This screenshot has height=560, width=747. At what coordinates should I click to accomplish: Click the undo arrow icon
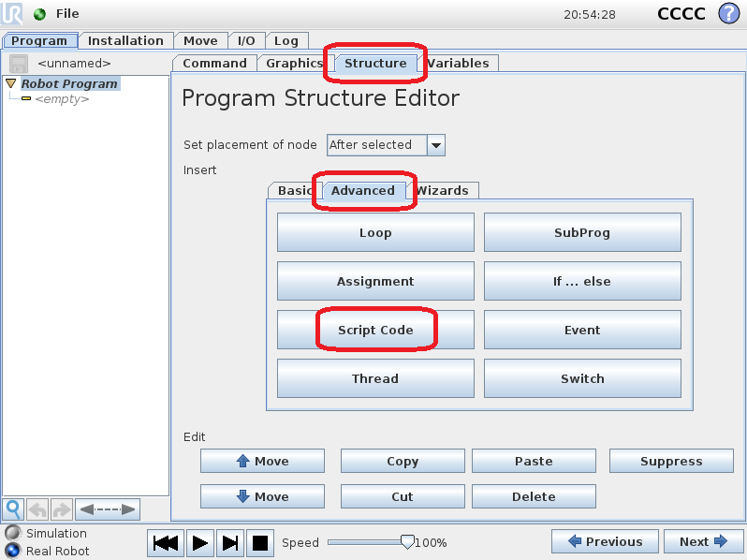pos(37,509)
